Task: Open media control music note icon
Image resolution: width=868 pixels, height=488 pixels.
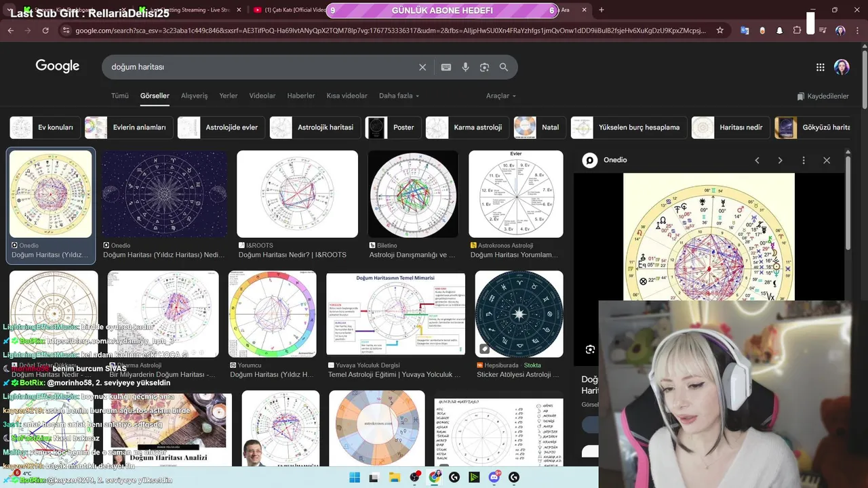Action: (823, 30)
